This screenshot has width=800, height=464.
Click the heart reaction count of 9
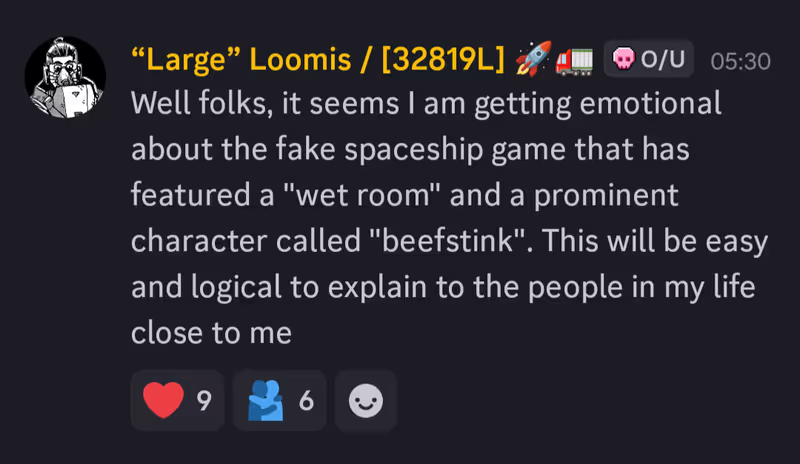tap(204, 401)
